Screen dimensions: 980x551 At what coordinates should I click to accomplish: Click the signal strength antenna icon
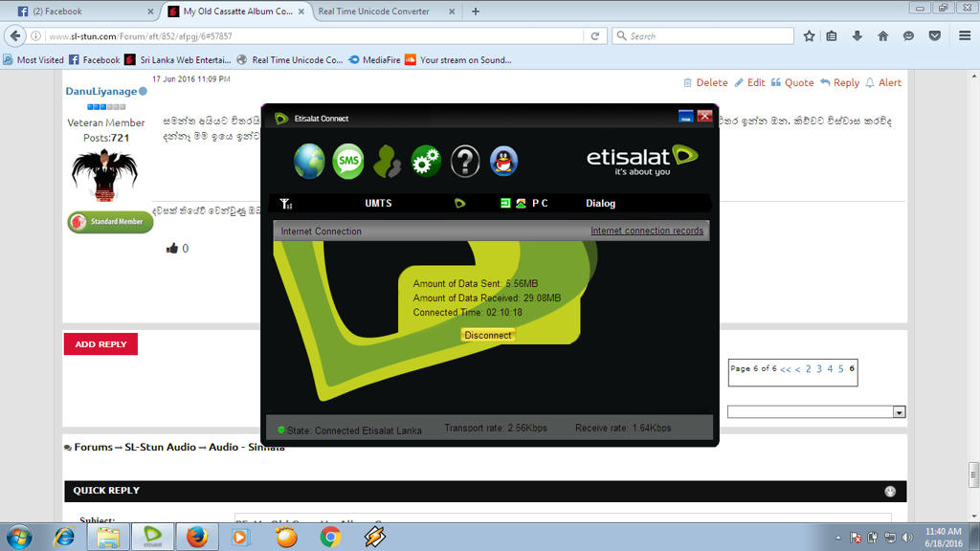click(285, 204)
